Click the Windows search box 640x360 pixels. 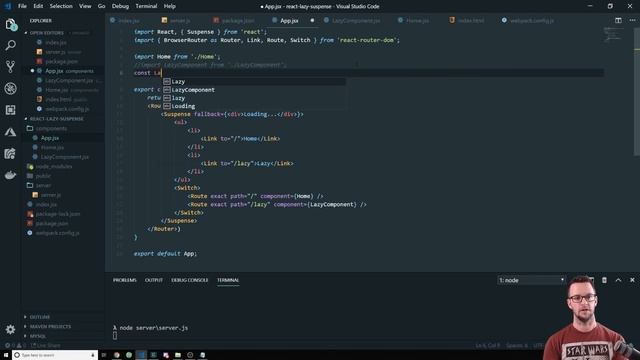point(55,355)
